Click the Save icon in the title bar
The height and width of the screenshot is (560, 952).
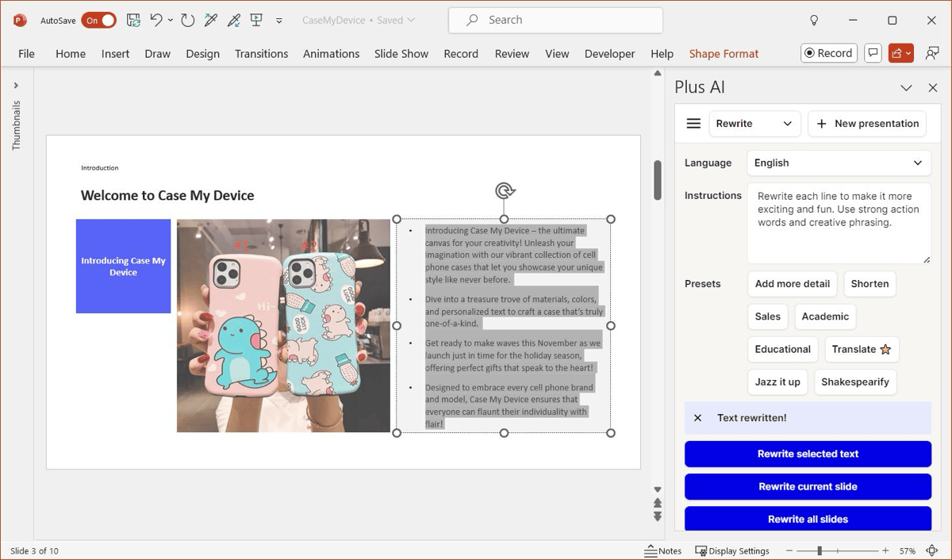pyautogui.click(x=133, y=20)
